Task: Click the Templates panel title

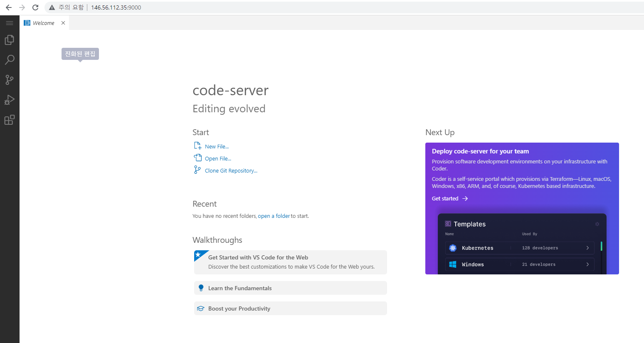Action: [470, 224]
